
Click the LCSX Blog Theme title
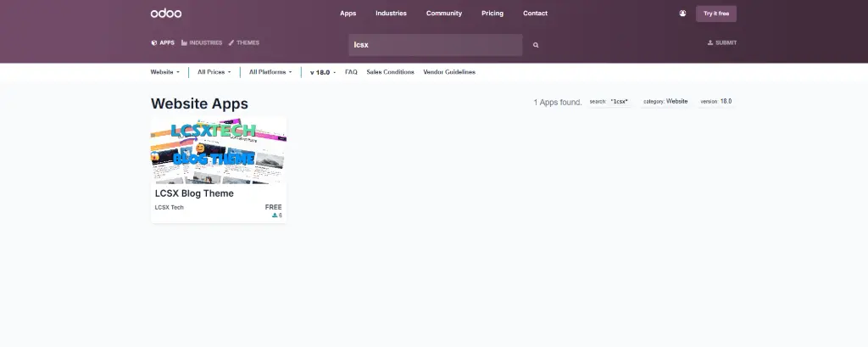tap(194, 193)
